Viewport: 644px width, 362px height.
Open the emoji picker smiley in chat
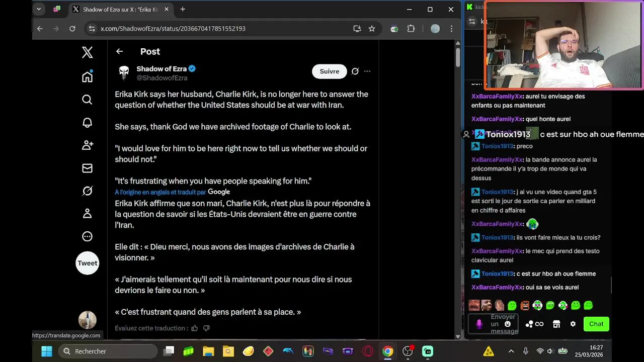pyautogui.click(x=508, y=324)
